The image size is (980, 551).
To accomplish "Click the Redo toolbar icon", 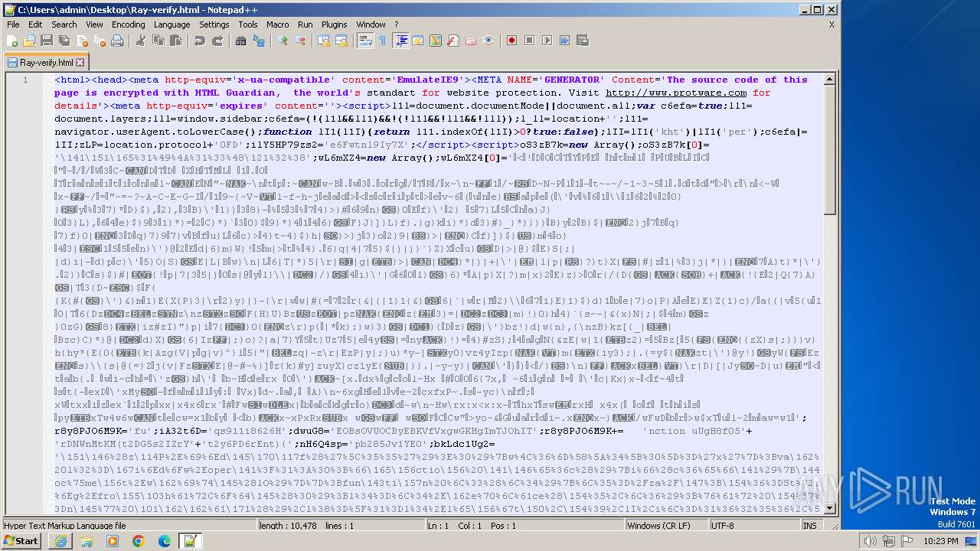I will point(217,41).
